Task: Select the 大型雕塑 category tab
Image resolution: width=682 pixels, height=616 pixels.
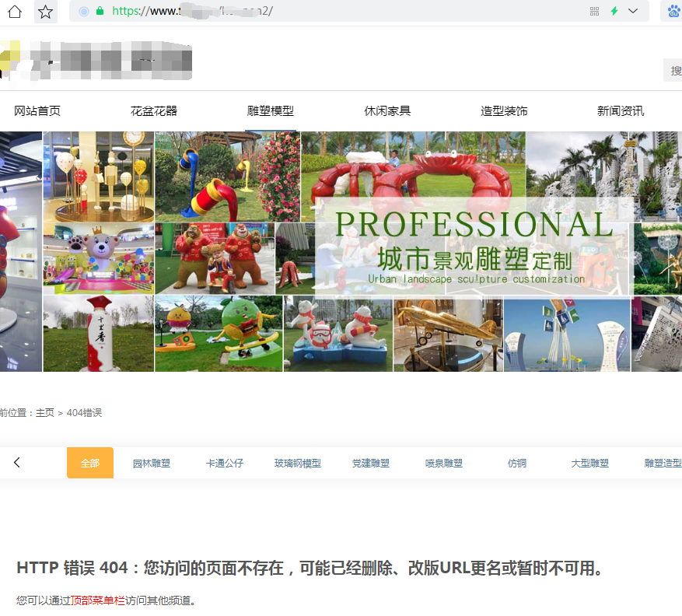Action: [x=589, y=464]
